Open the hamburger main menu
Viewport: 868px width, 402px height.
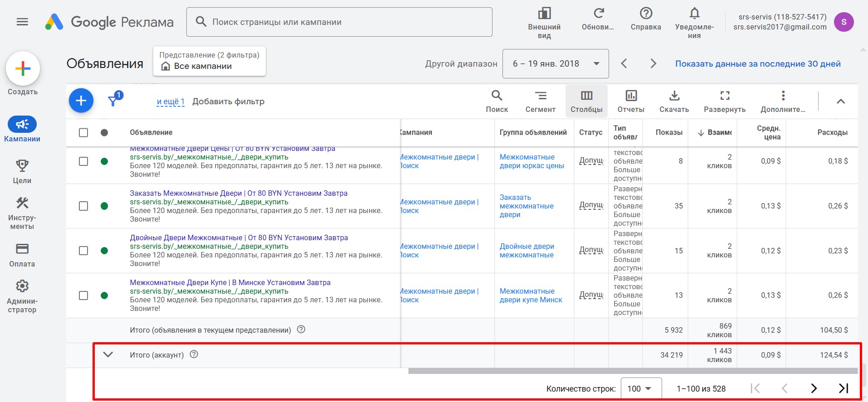[x=22, y=22]
